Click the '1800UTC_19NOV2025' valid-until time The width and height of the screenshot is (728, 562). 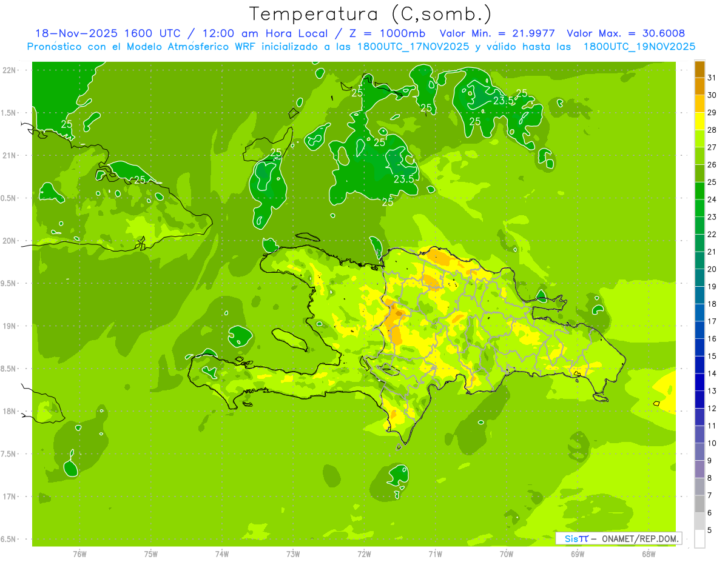coord(639,47)
